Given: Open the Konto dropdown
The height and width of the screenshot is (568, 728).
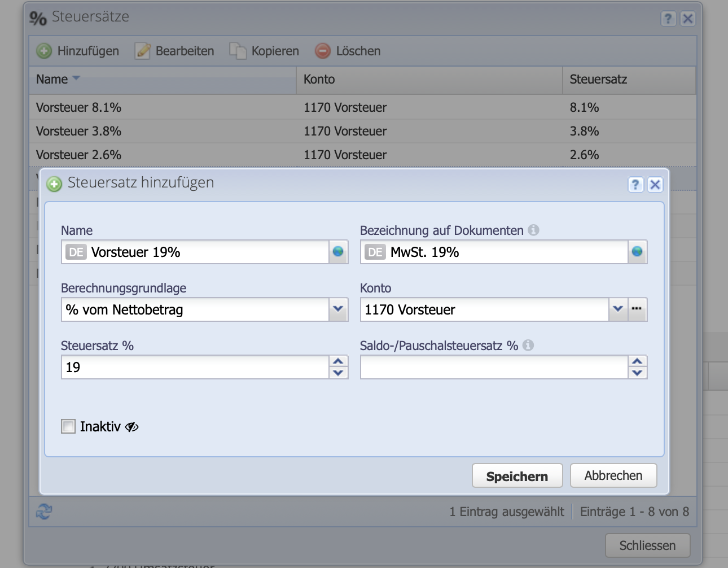Looking at the screenshot, I should (x=618, y=309).
